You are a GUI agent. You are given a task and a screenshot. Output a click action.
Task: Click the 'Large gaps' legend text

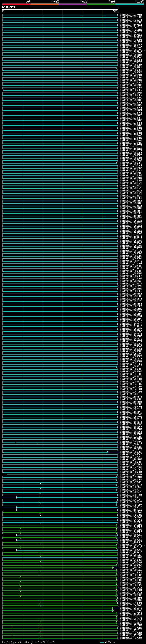pyautogui.click(x=10, y=642)
